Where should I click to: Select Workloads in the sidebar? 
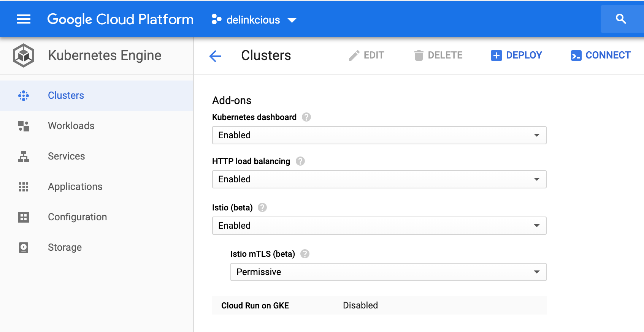[71, 126]
